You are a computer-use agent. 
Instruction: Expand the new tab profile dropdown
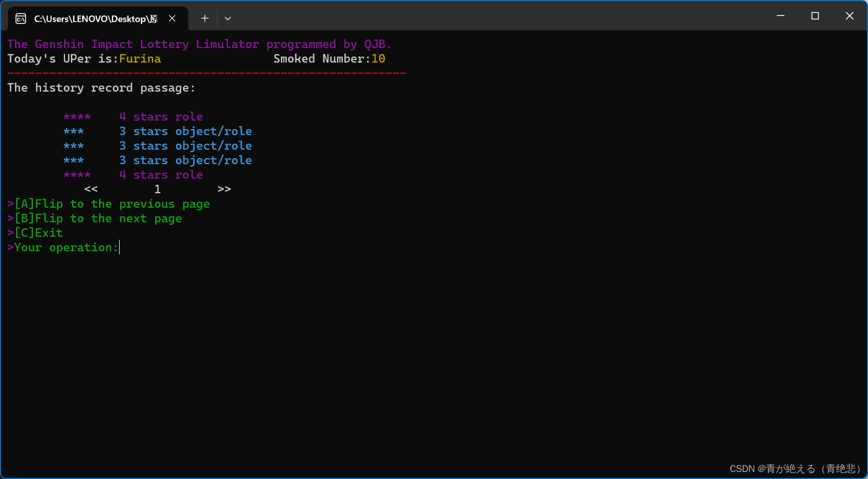pos(228,19)
